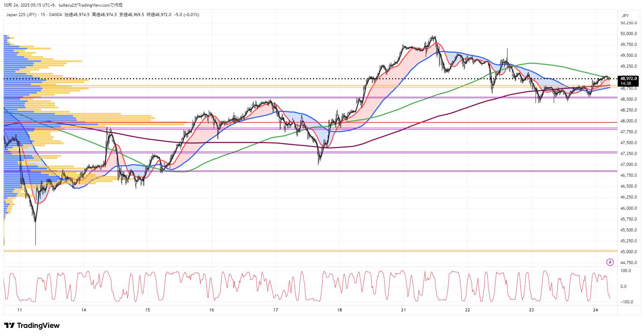Click date label 14 on the time axis

(84, 310)
